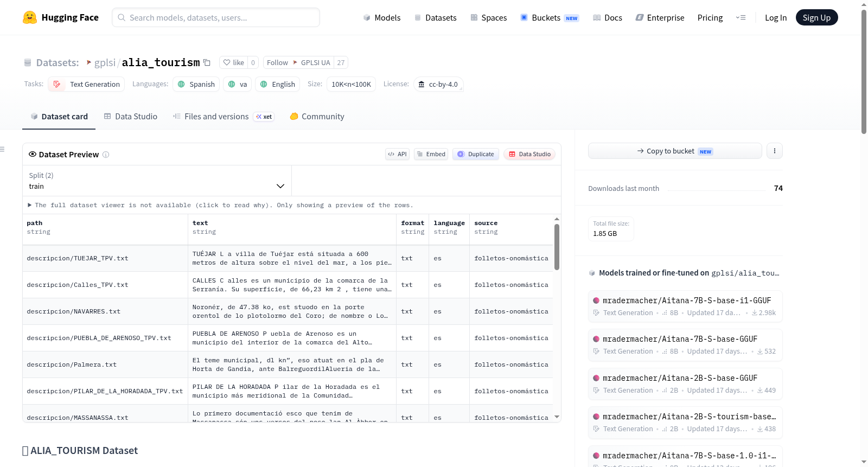
Task: Click the like count badge showing 0
Action: (x=253, y=62)
